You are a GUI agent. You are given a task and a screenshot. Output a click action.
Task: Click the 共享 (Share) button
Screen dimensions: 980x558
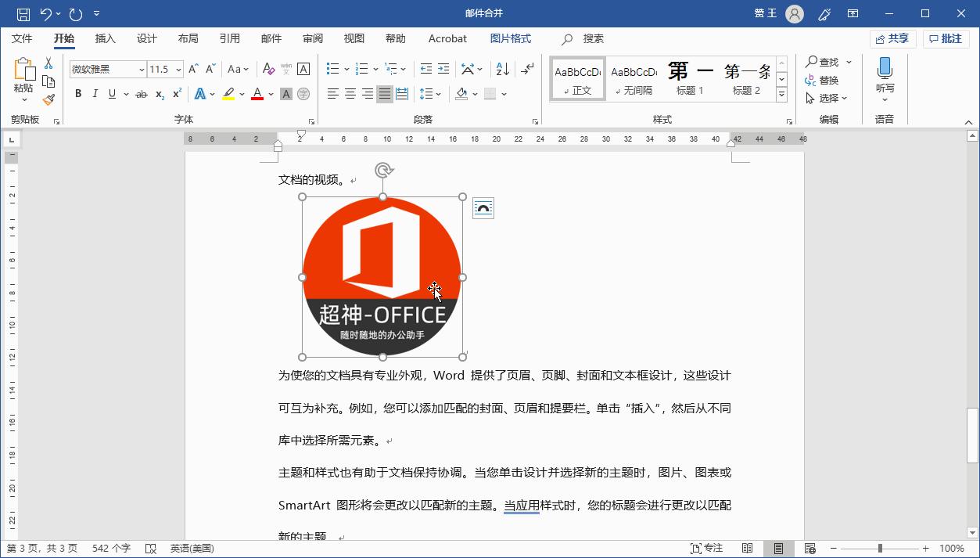pos(892,38)
